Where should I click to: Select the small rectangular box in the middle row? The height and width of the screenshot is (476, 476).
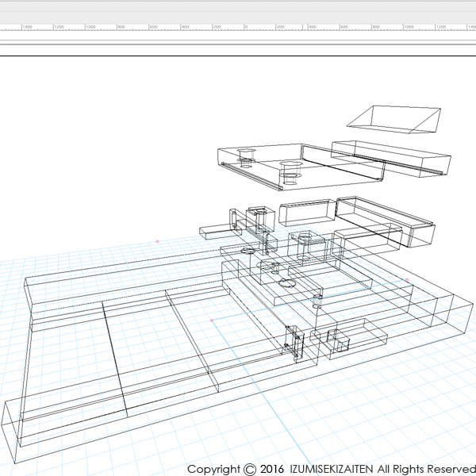(x=306, y=212)
